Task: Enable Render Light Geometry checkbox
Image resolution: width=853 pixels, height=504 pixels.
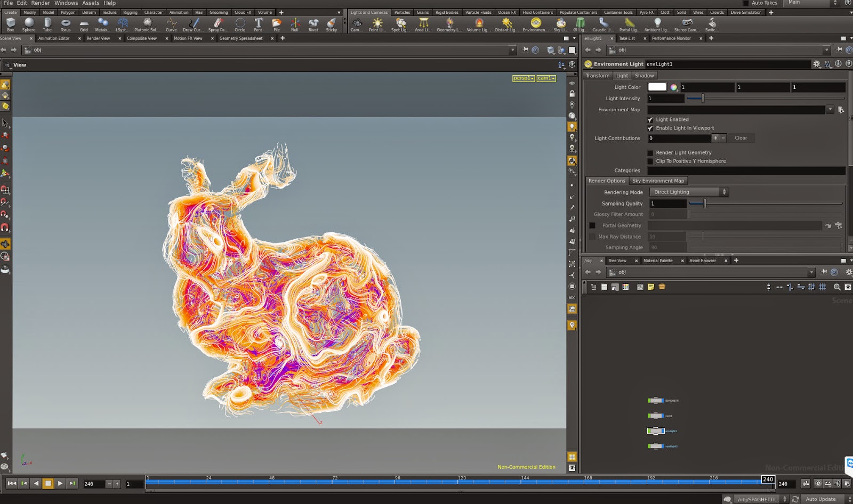Action: tap(650, 153)
